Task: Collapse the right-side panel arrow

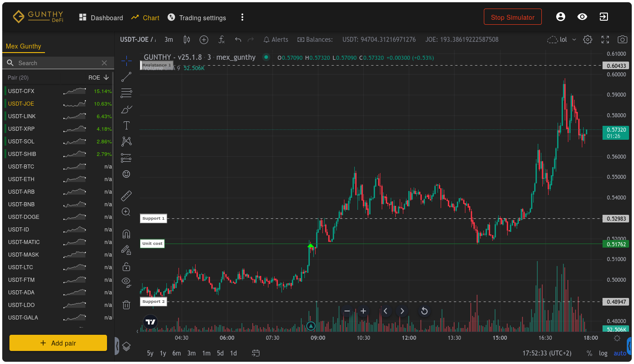Action: 629,346
